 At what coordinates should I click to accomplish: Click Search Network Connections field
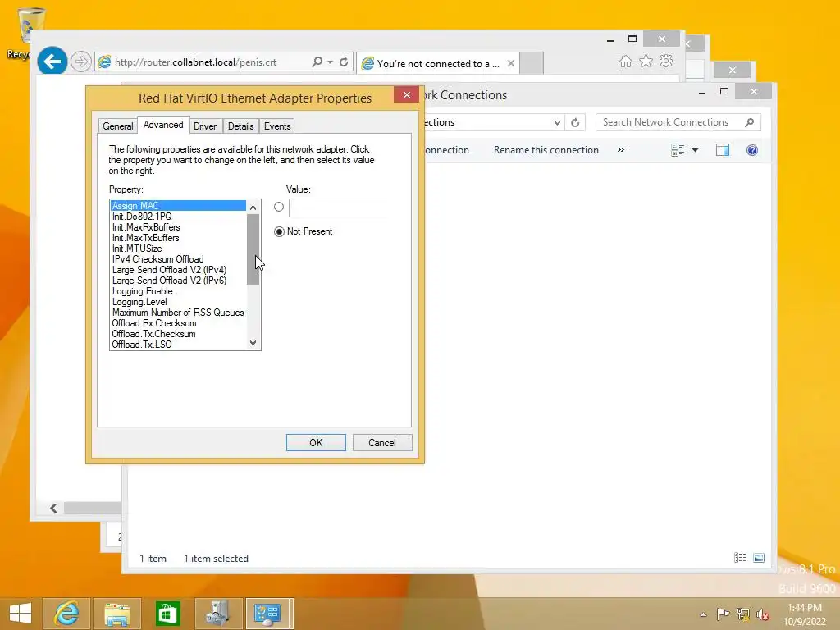click(x=678, y=122)
